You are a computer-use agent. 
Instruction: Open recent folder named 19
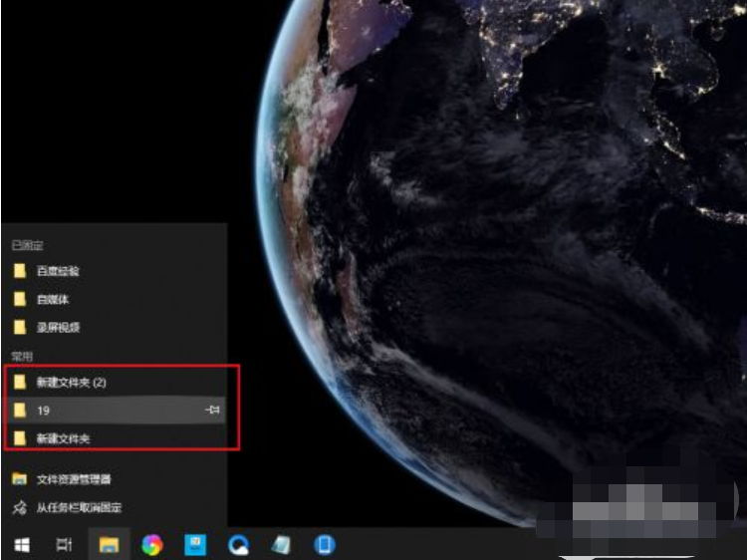click(x=44, y=410)
